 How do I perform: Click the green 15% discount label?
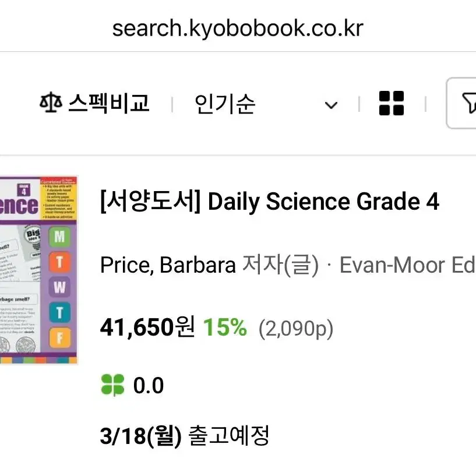pyautogui.click(x=225, y=327)
